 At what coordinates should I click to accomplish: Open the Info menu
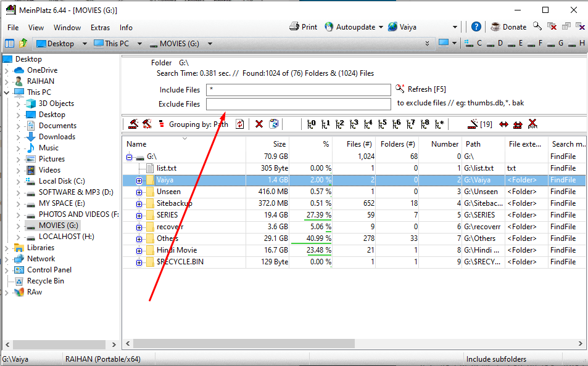126,28
